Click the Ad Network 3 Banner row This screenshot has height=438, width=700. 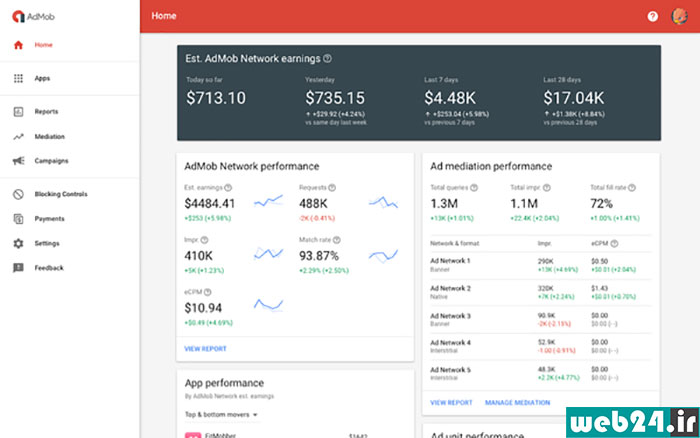pos(540,320)
